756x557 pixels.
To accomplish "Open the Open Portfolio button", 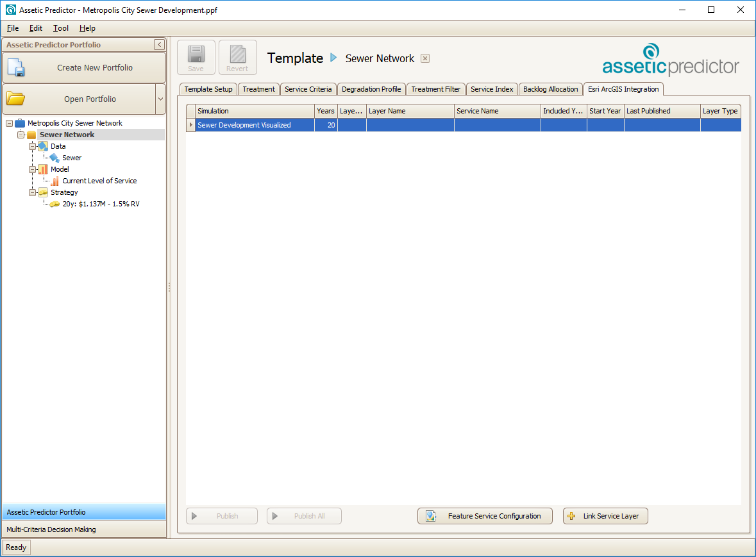I will [x=79, y=99].
